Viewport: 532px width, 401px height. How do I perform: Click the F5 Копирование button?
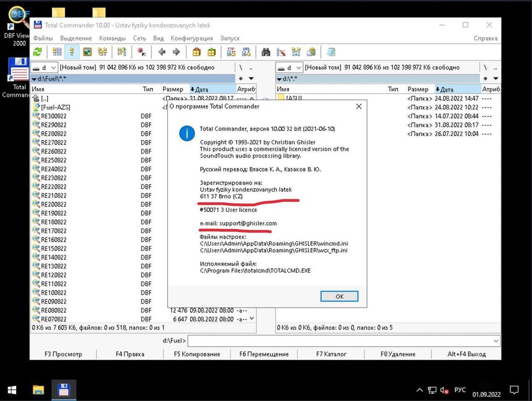(197, 354)
